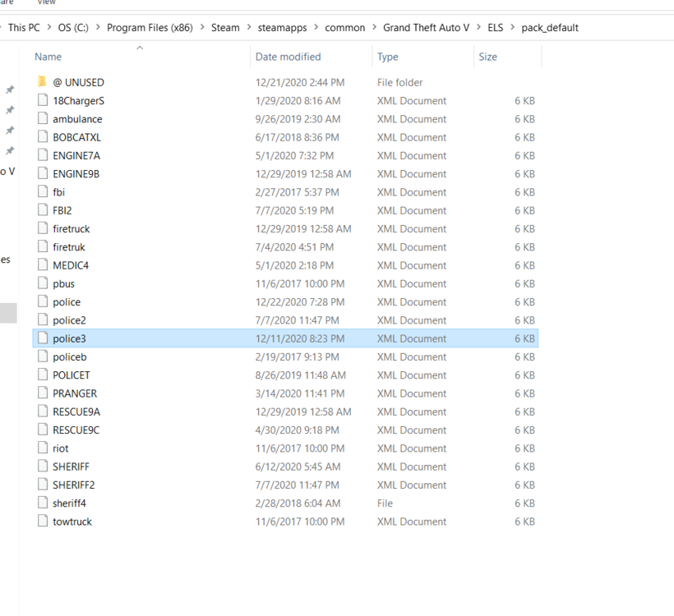Viewport: 674px width, 616px height.
Task: Select the firetruck file icon
Action: (42, 228)
